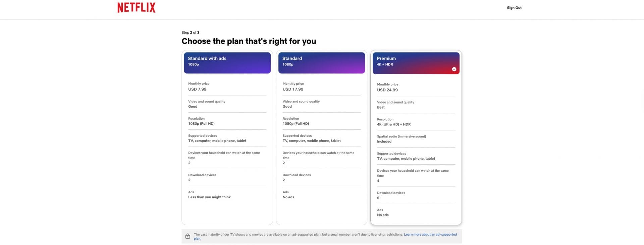Click the Netflix logo
644x245 pixels.
point(136,8)
